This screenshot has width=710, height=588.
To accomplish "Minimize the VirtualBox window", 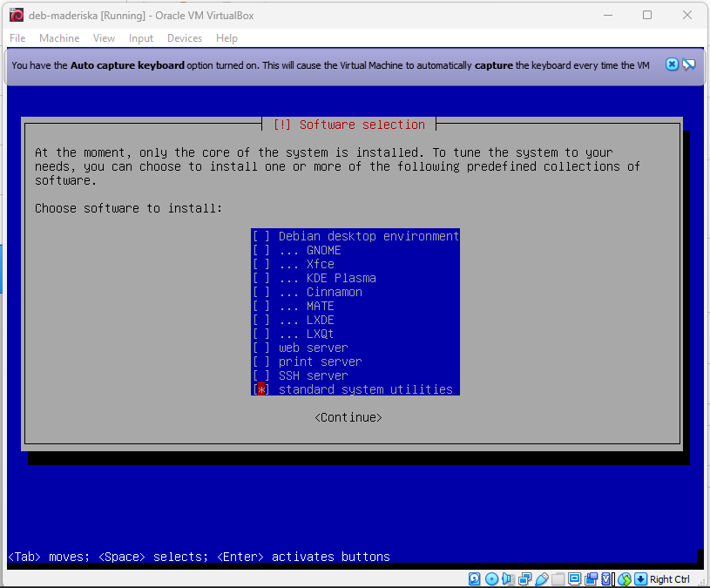I will point(608,15).
